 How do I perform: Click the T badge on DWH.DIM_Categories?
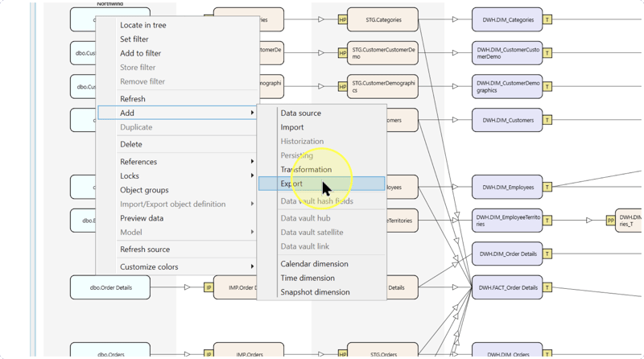click(x=547, y=19)
